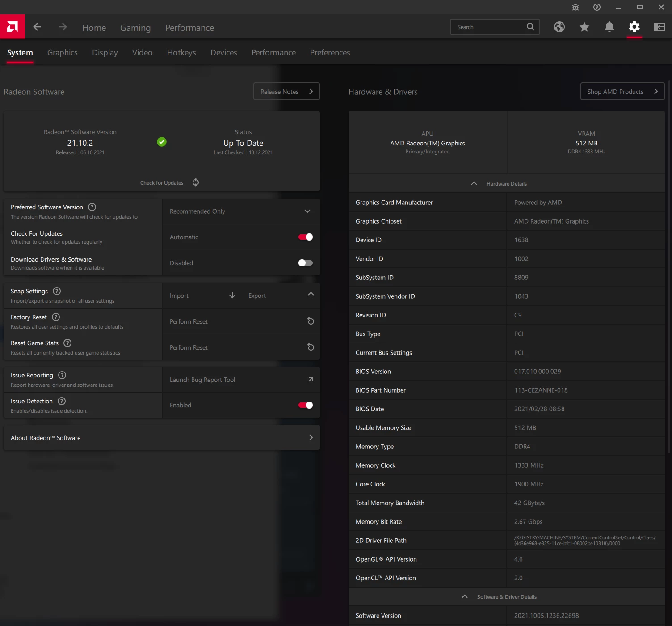Switch to the System tab
672x626 pixels.
click(20, 52)
